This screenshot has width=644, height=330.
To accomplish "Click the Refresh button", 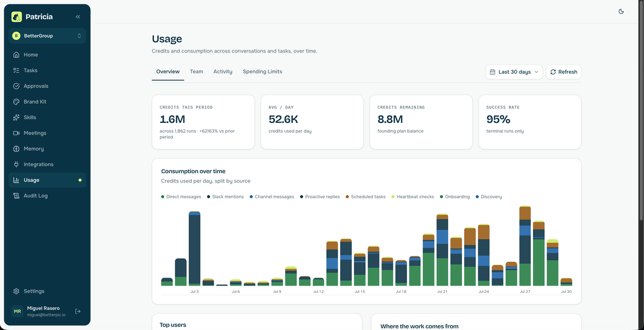I will [563, 72].
